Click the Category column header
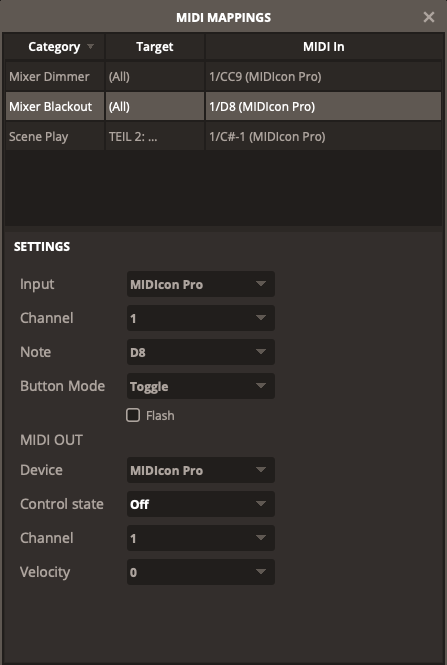 click(55, 47)
